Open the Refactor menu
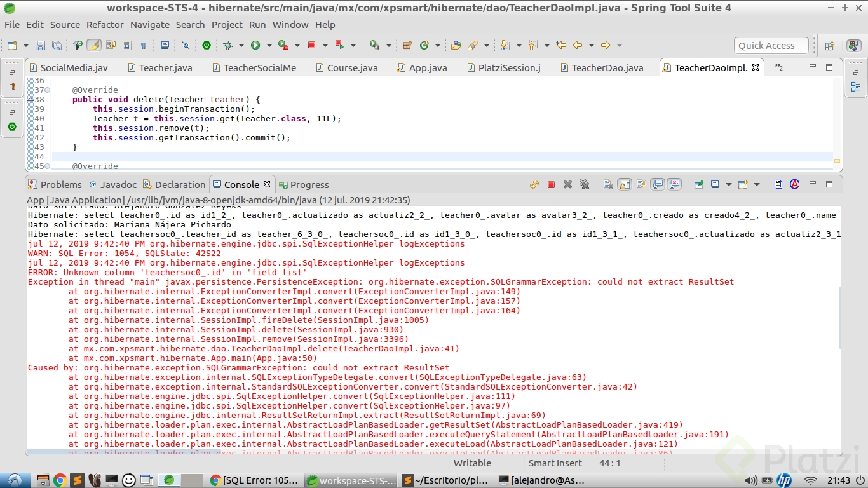Image resolution: width=868 pixels, height=488 pixels. pyautogui.click(x=105, y=25)
